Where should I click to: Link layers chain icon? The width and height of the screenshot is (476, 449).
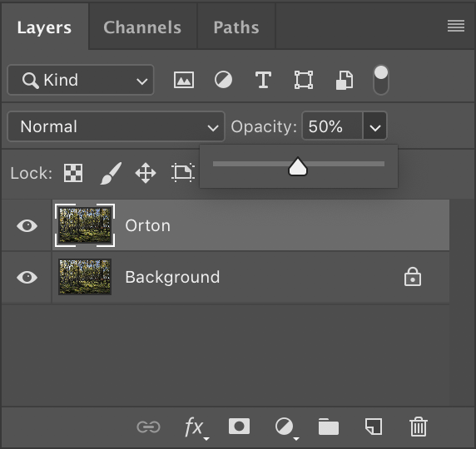point(148,427)
